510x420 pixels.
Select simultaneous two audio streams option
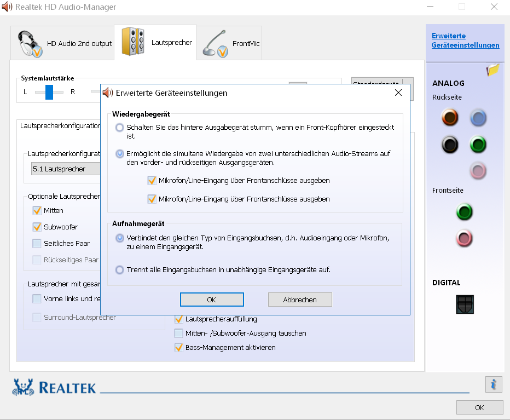(120, 154)
